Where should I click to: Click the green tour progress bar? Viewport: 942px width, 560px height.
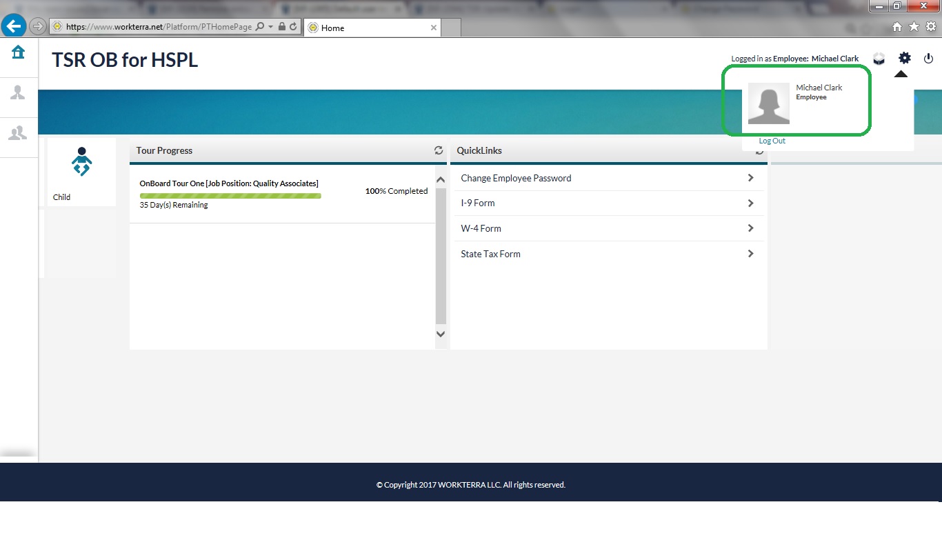tap(230, 196)
